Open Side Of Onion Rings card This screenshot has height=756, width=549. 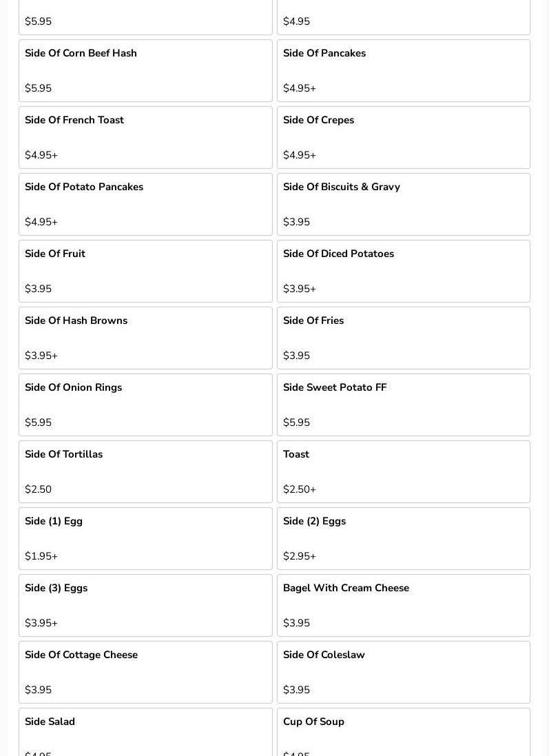[x=145, y=405]
